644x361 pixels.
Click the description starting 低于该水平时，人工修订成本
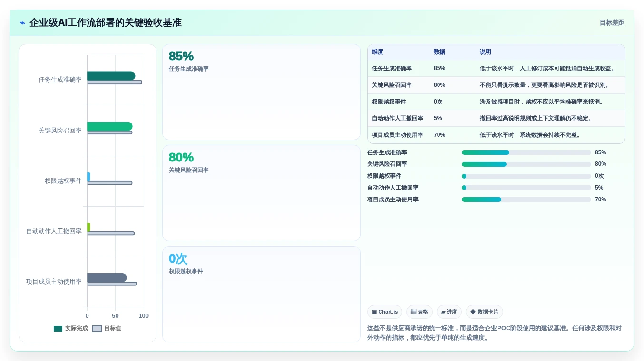pyautogui.click(x=549, y=68)
